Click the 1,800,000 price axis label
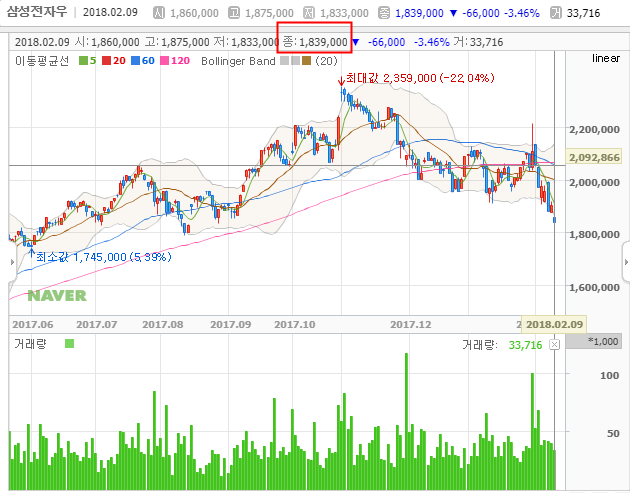 click(x=595, y=235)
